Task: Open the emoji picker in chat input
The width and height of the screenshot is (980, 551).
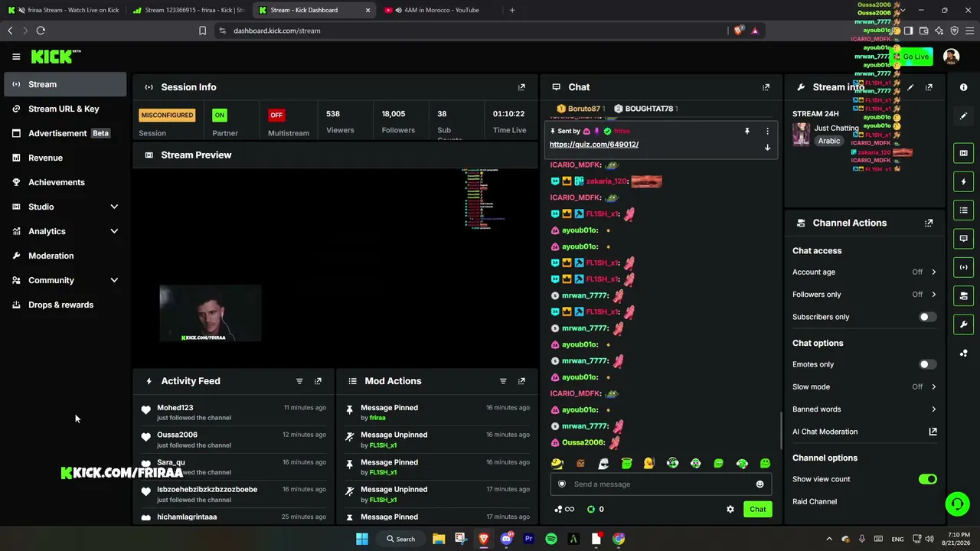Action: click(x=759, y=484)
